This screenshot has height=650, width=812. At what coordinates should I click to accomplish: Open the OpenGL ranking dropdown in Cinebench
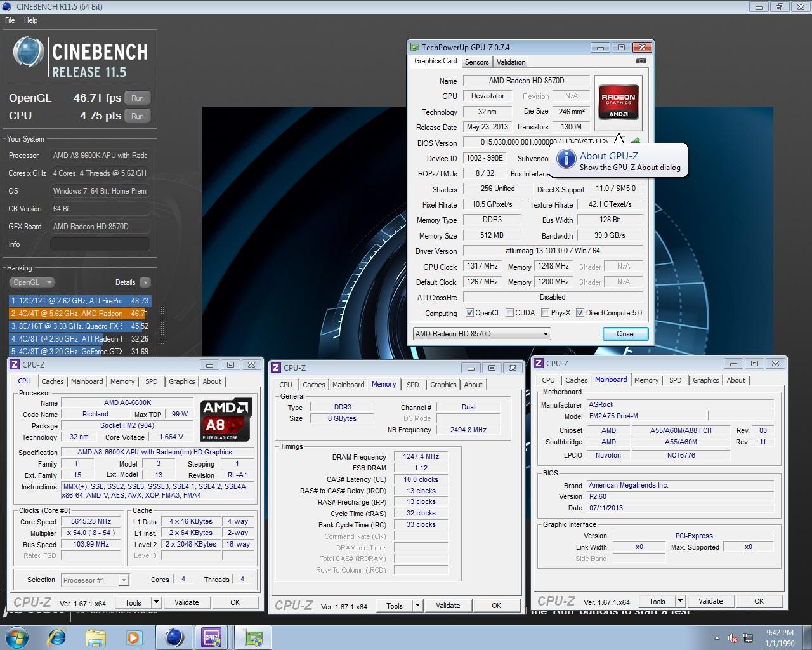(32, 282)
